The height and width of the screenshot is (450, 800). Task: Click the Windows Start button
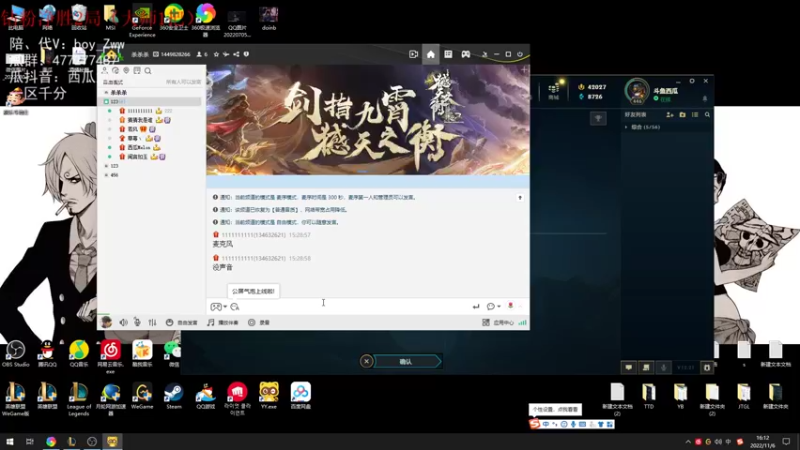(x=10, y=441)
